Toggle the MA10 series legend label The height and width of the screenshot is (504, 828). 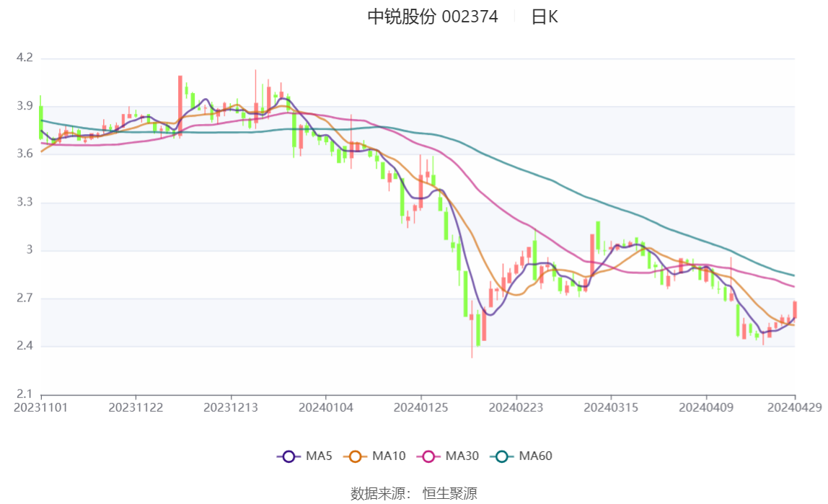point(389,456)
